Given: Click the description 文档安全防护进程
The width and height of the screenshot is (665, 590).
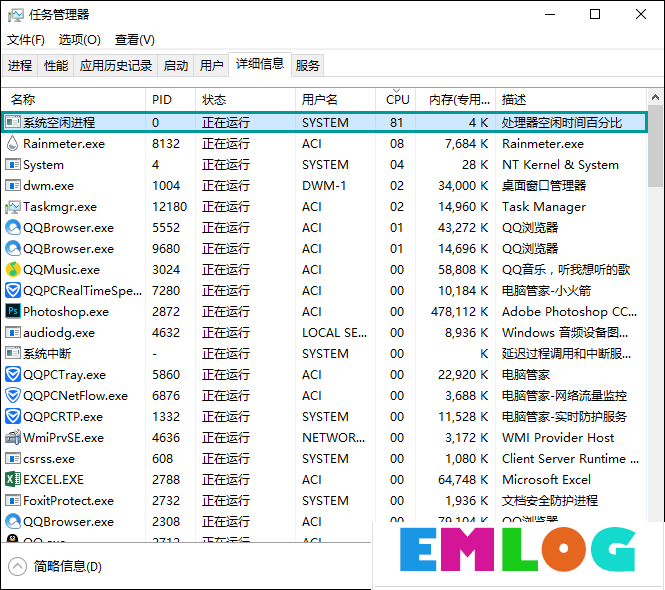Looking at the screenshot, I should [x=550, y=501].
